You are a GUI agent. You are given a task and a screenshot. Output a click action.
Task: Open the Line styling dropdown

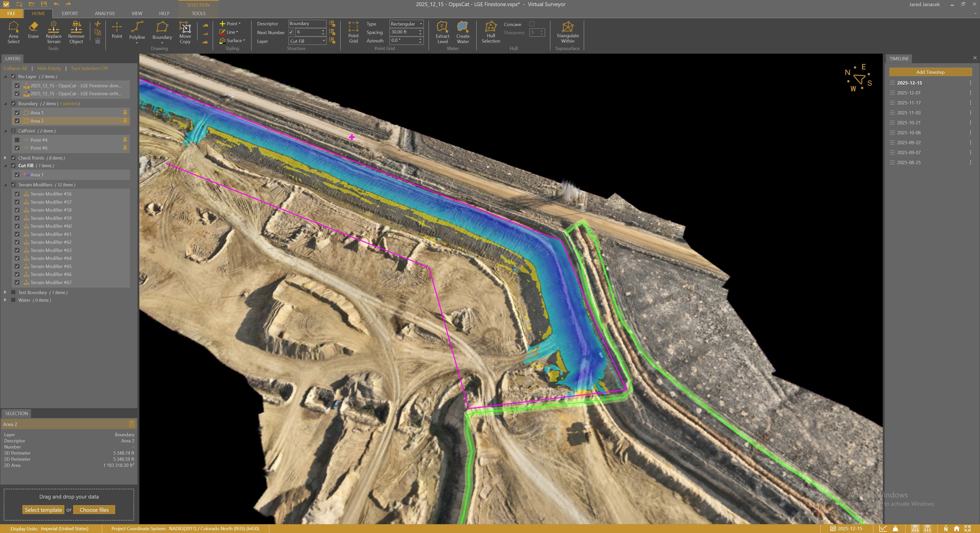[229, 32]
